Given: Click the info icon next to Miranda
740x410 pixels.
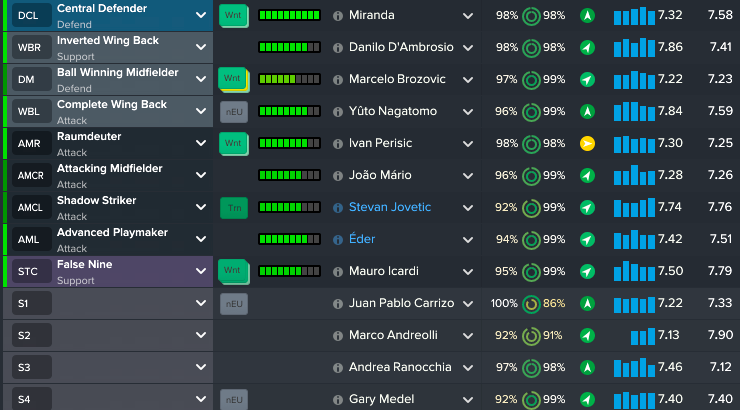Looking at the screenshot, I should (337, 16).
